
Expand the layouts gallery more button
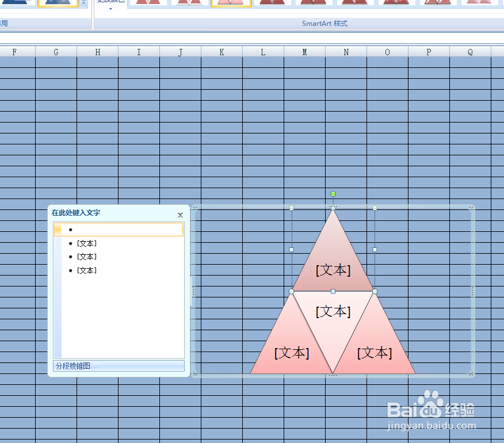click(x=83, y=3)
